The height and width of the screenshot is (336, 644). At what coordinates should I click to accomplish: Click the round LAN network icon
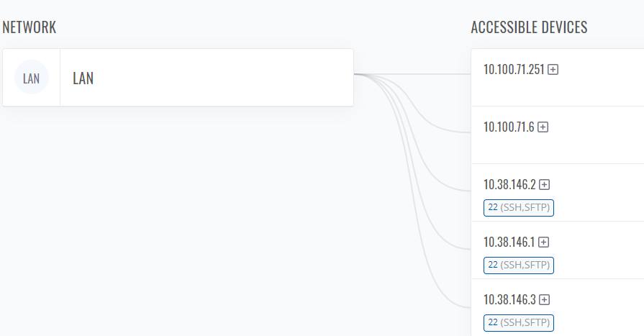coord(32,77)
